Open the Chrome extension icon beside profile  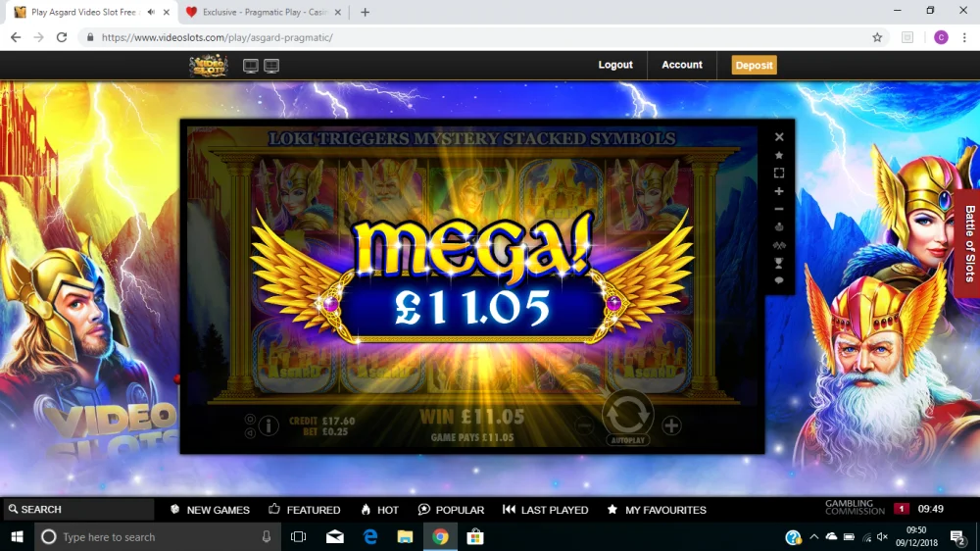click(x=907, y=37)
